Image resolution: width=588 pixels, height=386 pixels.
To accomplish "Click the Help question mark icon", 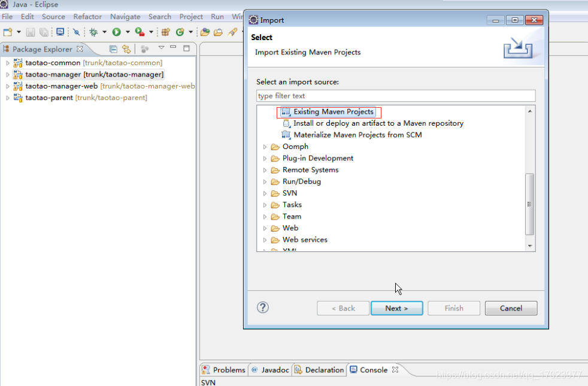I will 263,308.
